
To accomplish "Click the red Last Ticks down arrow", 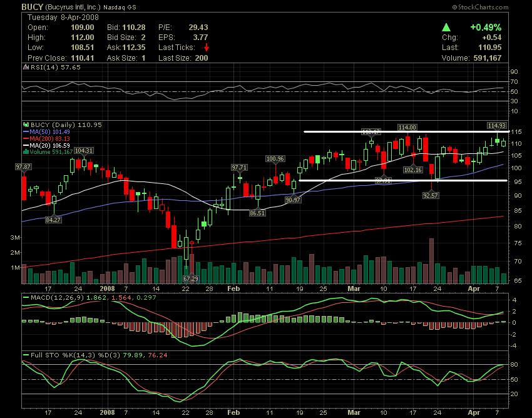I will click(207, 48).
